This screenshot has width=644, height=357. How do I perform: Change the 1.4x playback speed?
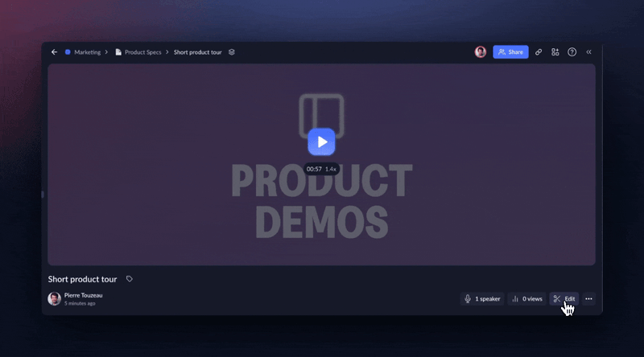click(331, 169)
